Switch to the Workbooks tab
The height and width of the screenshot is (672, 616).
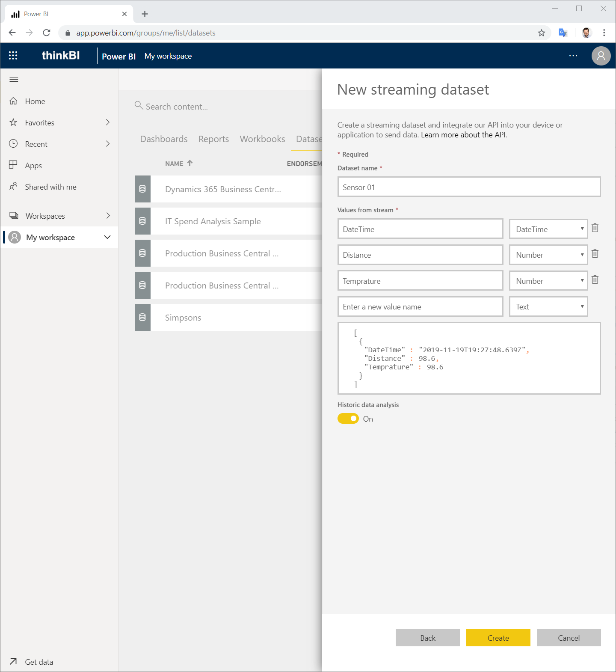tap(262, 139)
